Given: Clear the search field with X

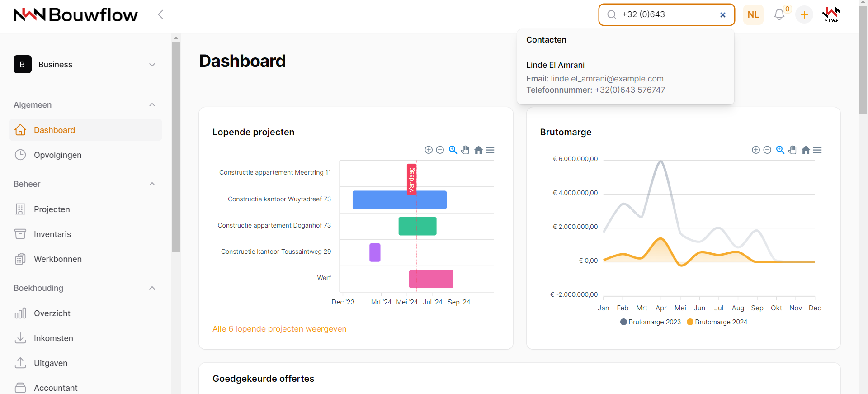Looking at the screenshot, I should coord(722,15).
